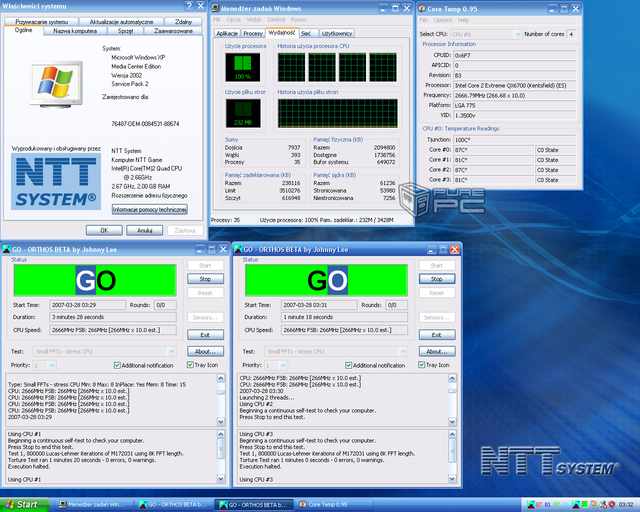Viewport: 640px width, 512px height.
Task: Click the Menedżer zadań Windows title bar icon
Action: point(215,8)
